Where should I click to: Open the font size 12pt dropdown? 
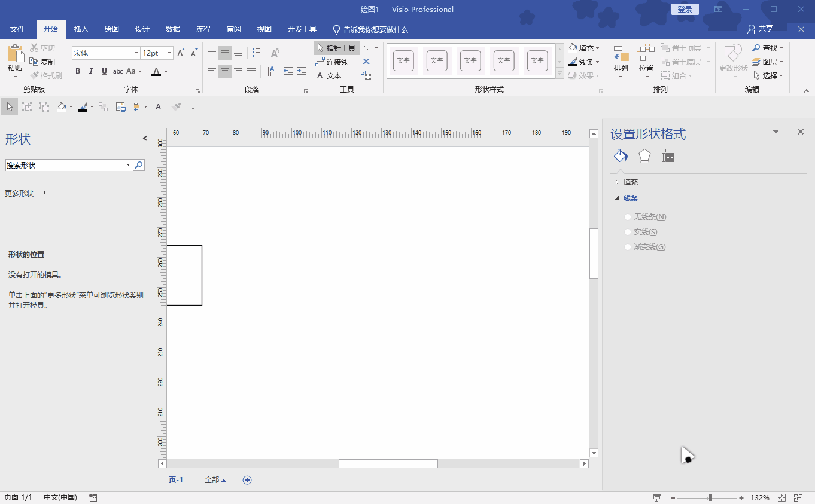[169, 53]
